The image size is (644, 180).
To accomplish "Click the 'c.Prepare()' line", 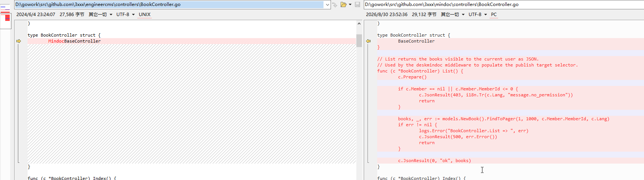I will (x=412, y=77).
